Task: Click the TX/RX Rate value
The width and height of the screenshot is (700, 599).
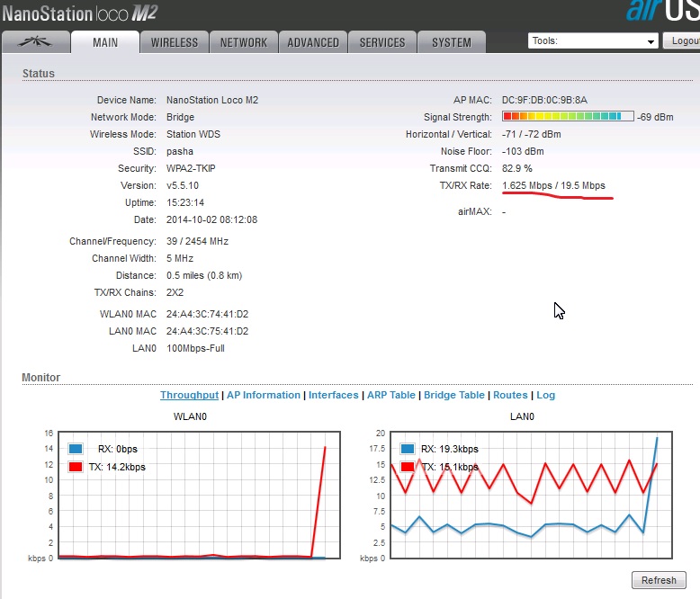Action: pyautogui.click(x=553, y=185)
